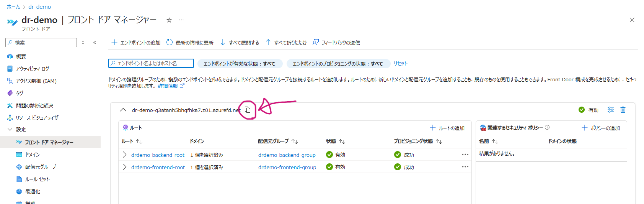The height and width of the screenshot is (204, 644).
Task: Click ポリシーの追加 button
Action: click(x=601, y=128)
